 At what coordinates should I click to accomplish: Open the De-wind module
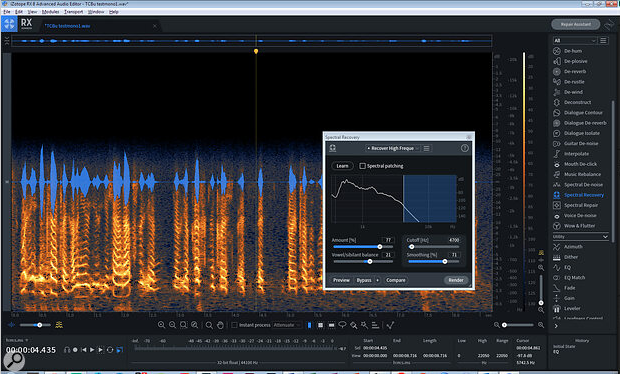point(573,92)
